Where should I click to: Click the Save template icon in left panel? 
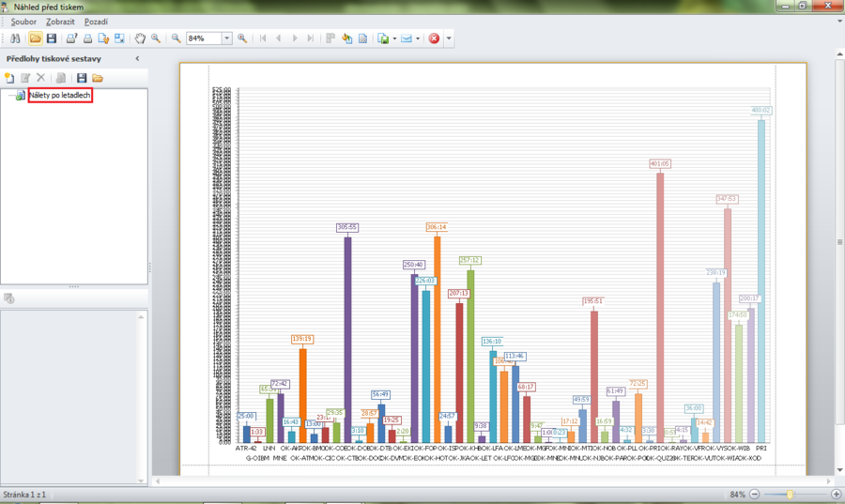[x=82, y=78]
